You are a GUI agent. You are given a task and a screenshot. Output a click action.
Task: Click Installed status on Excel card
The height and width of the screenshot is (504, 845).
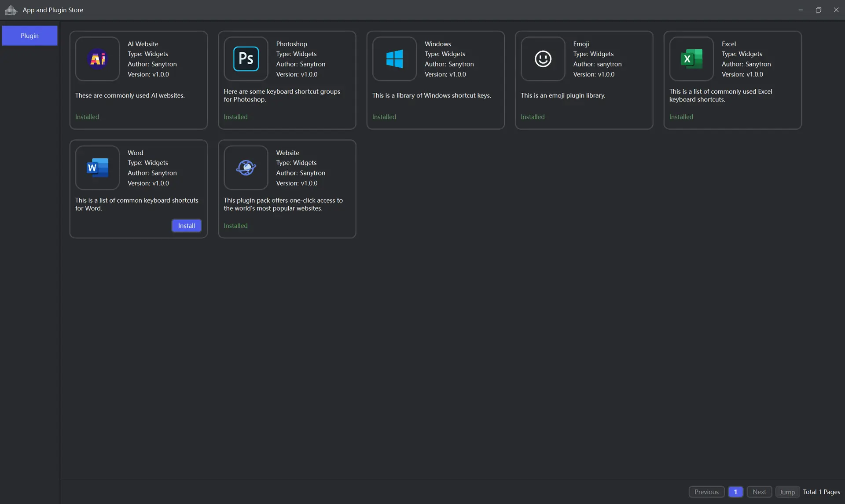[x=681, y=117]
